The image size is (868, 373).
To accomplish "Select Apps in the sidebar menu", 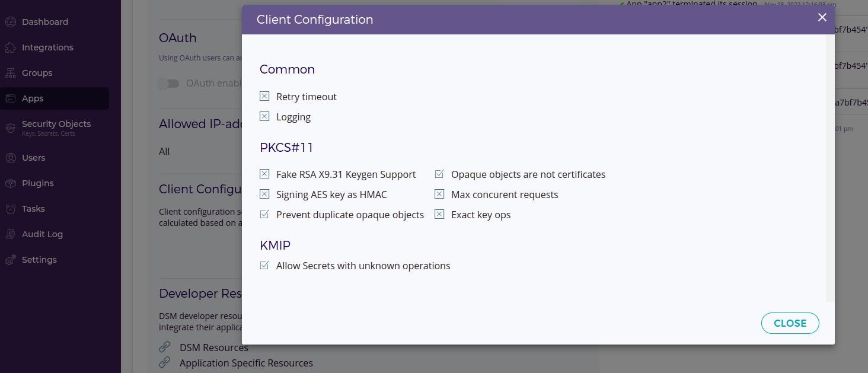I will coord(33,98).
